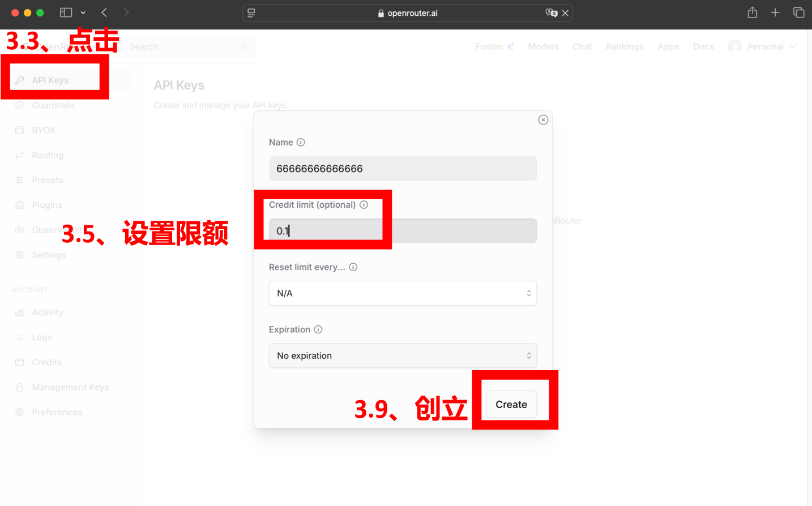Open the Expiration dropdown showing No expiration
Image resolution: width=812 pixels, height=506 pixels.
point(403,355)
